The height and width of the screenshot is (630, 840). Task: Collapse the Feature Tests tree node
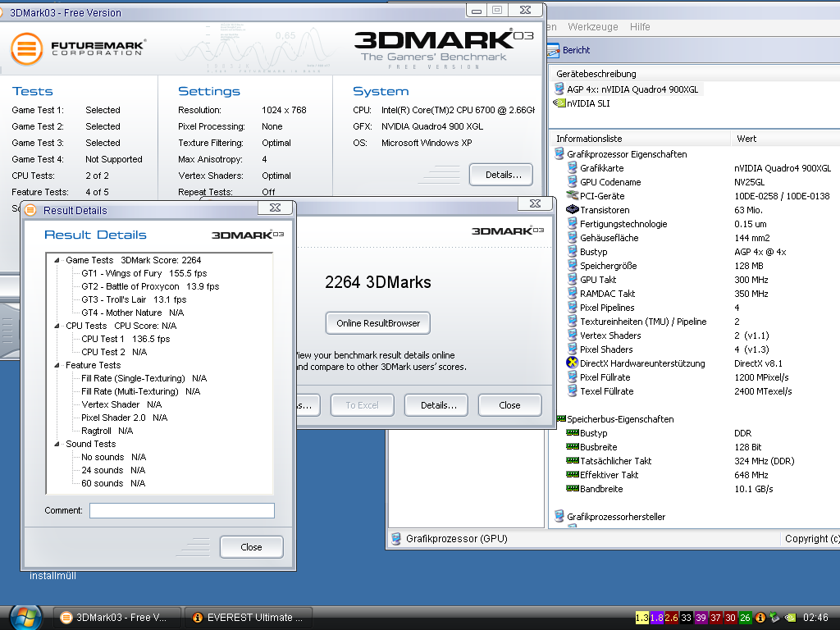[57, 365]
